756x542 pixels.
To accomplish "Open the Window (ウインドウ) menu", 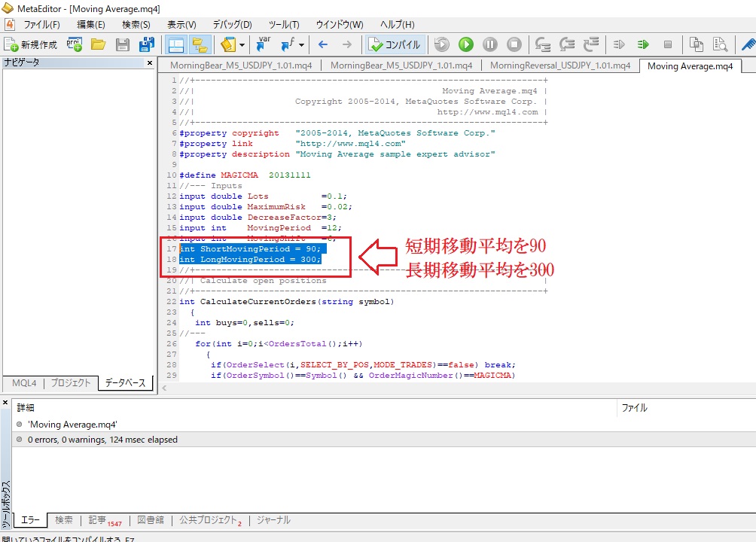I will point(340,25).
